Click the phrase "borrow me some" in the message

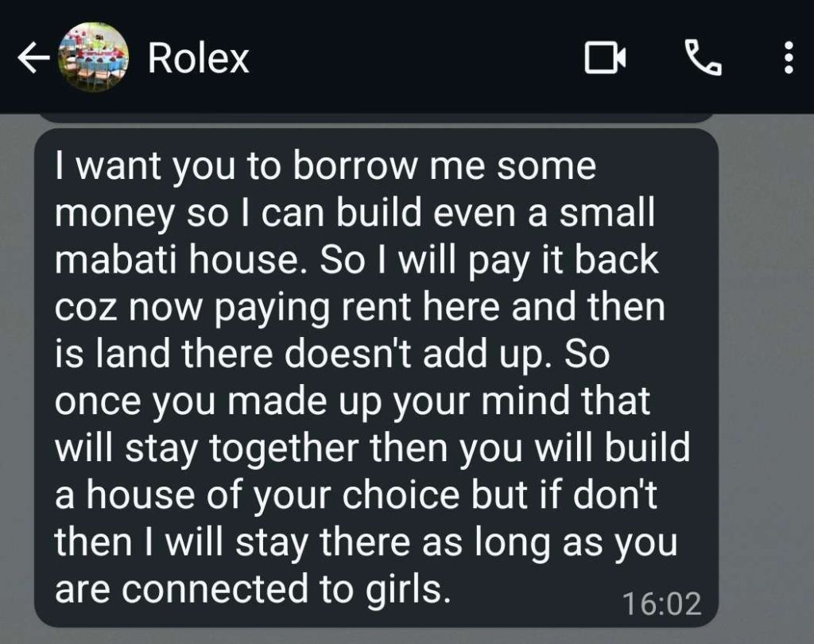coord(444,165)
